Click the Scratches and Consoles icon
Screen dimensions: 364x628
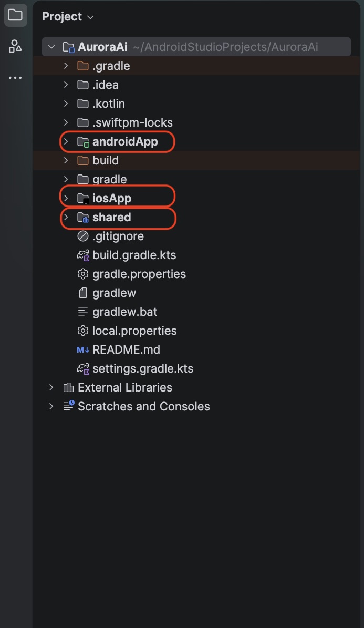click(x=68, y=406)
